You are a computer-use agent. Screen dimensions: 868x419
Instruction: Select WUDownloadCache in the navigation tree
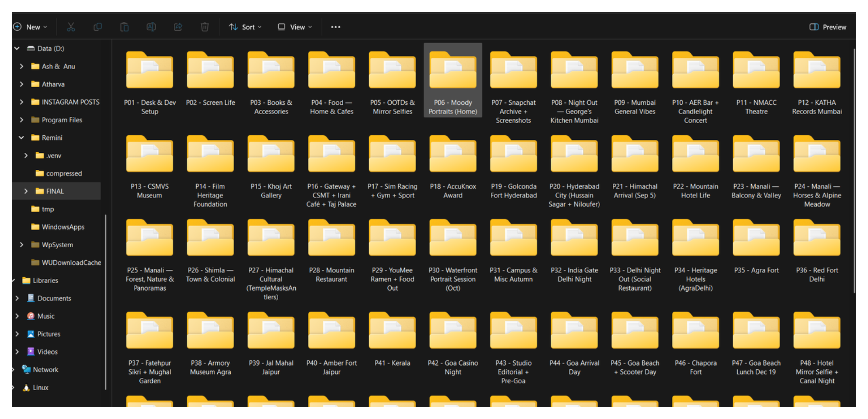(66, 263)
